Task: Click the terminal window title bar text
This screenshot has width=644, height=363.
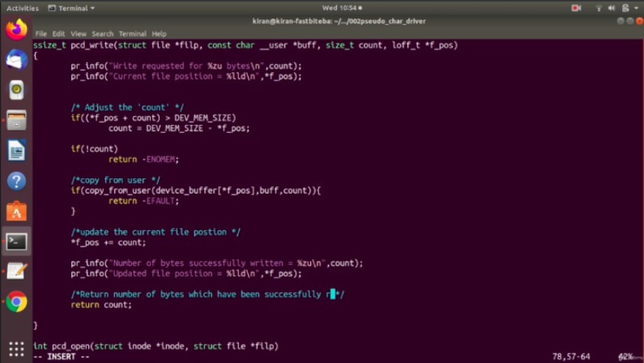Action: [339, 21]
